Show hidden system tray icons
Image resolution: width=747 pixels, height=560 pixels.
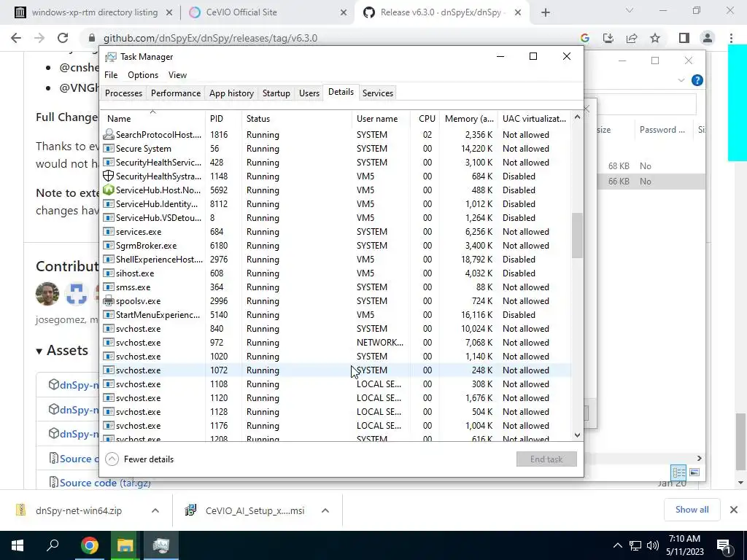tap(617, 545)
